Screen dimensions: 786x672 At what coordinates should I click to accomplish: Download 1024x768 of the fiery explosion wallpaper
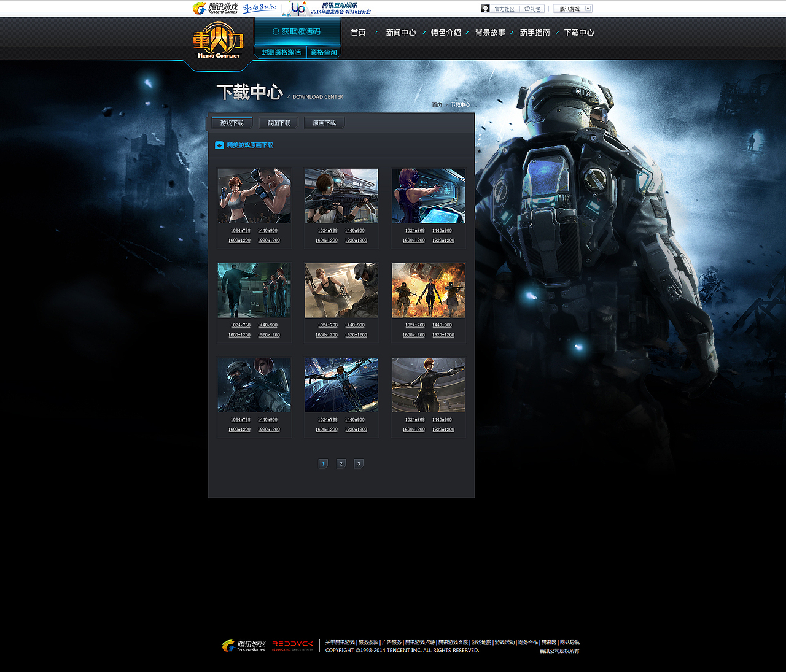click(x=415, y=325)
